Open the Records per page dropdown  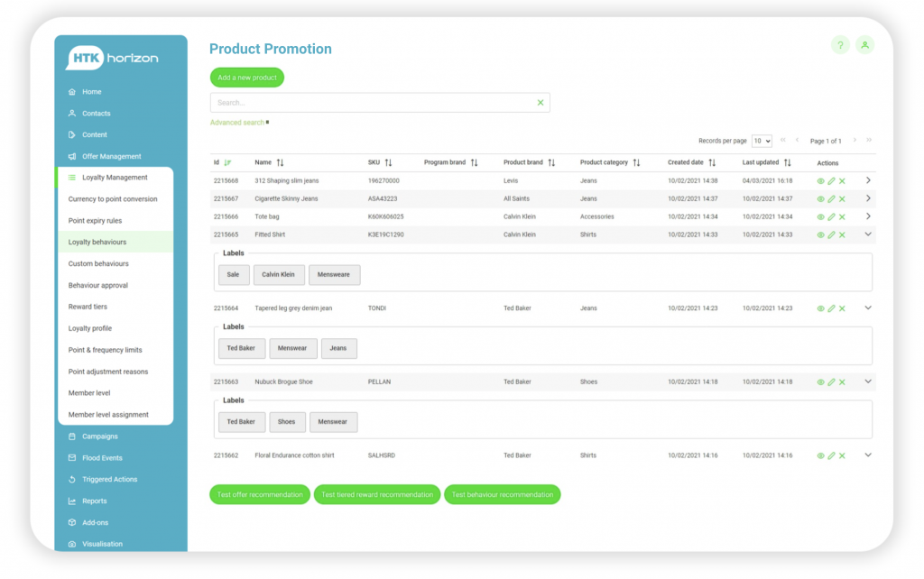coord(762,142)
